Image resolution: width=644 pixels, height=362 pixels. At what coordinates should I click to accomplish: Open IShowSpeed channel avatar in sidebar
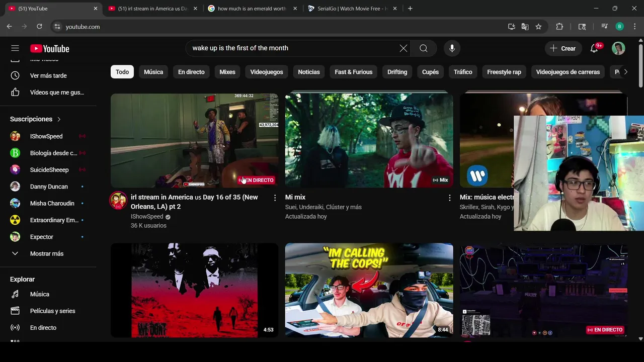[x=15, y=136]
